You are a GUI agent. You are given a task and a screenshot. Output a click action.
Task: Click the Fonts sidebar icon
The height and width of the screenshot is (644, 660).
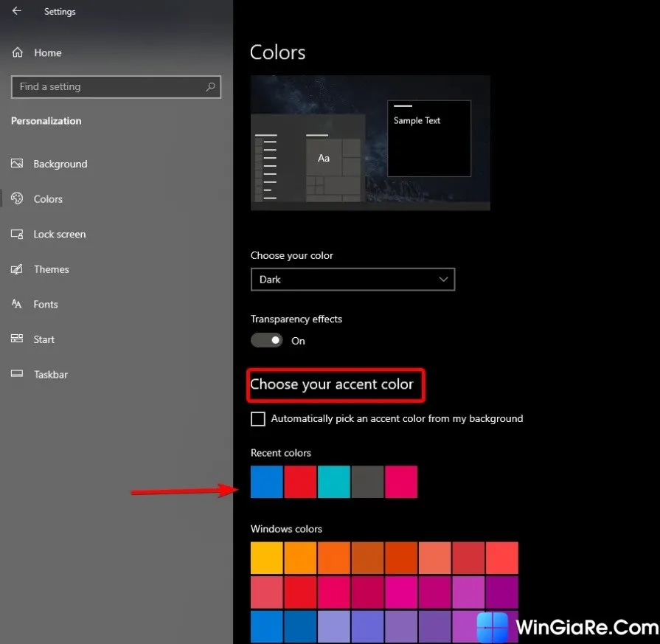[x=16, y=304]
